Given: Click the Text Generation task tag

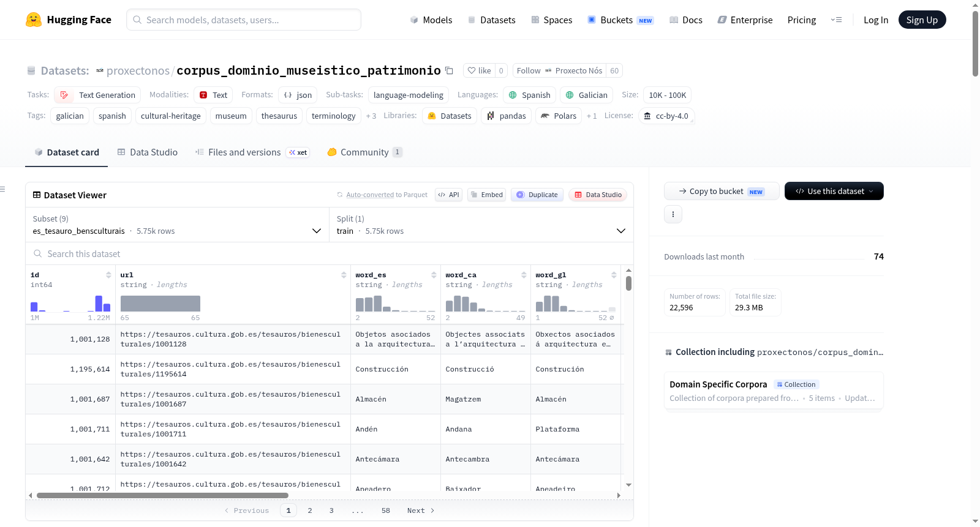Looking at the screenshot, I should [97, 95].
